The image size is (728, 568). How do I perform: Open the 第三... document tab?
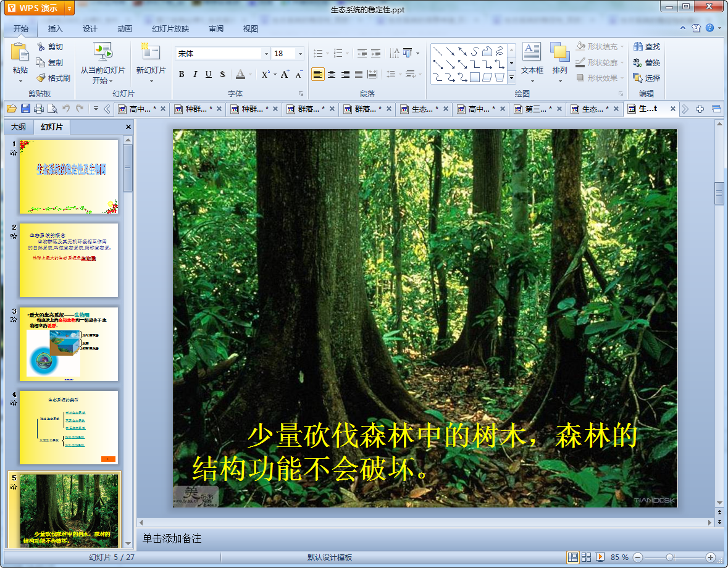click(538, 109)
